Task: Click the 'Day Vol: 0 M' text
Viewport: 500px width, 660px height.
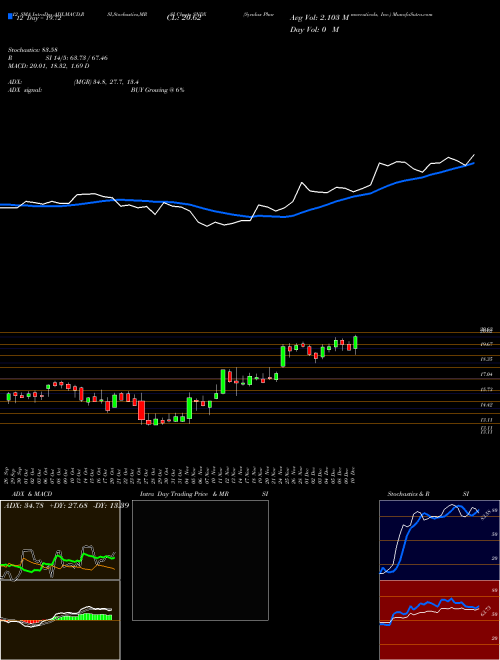Action: pos(314,30)
